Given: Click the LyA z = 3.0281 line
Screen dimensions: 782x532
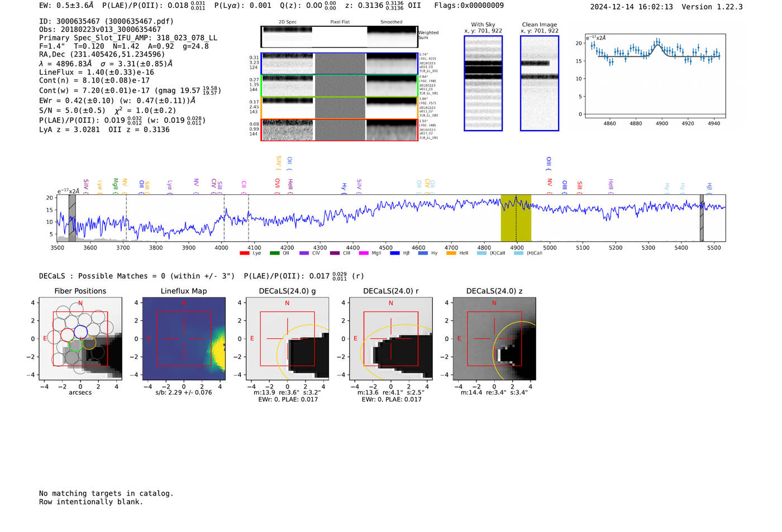Looking at the screenshot, I should pyautogui.click(x=104, y=130).
